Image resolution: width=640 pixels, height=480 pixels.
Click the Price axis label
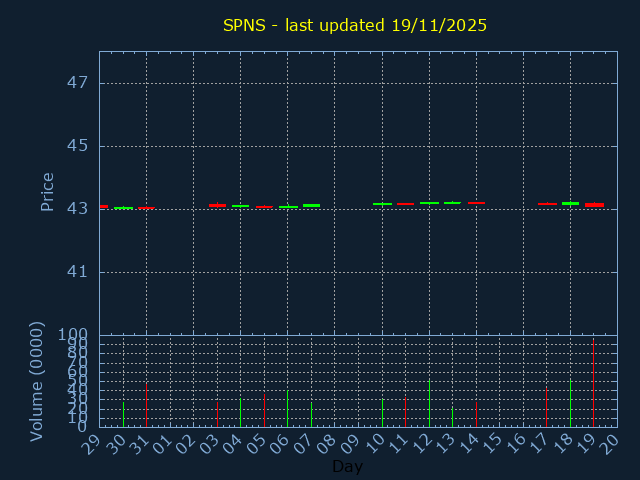click(x=47, y=191)
